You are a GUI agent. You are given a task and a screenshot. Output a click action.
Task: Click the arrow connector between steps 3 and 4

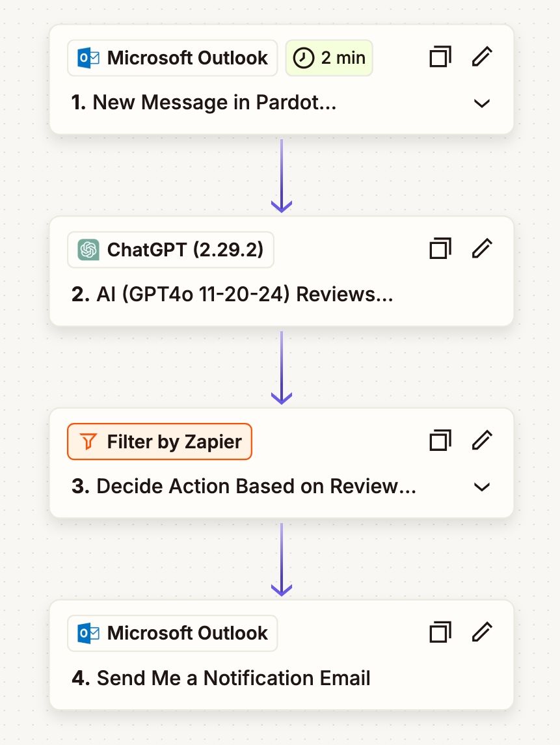[282, 560]
